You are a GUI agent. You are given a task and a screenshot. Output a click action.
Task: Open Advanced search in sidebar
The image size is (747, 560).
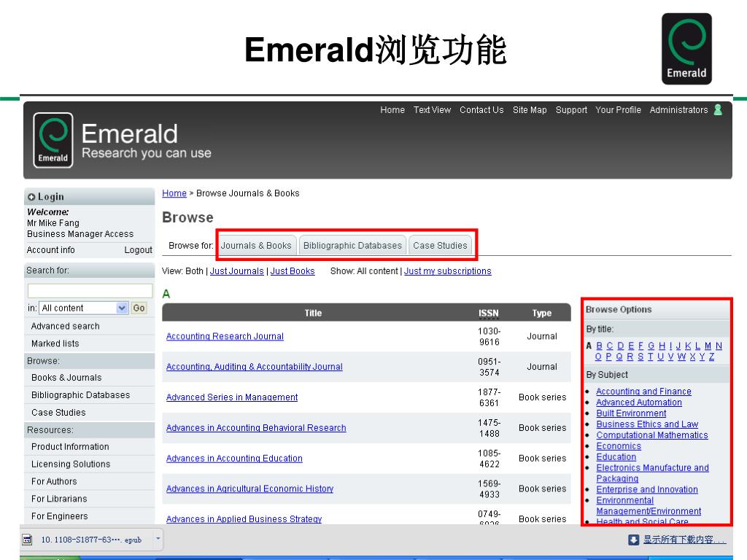pos(65,326)
